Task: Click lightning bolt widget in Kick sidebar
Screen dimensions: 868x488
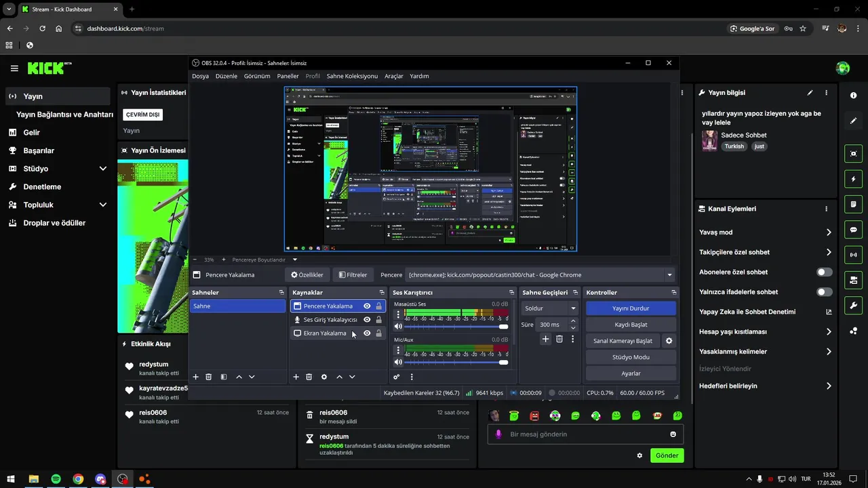Action: pos(854,179)
